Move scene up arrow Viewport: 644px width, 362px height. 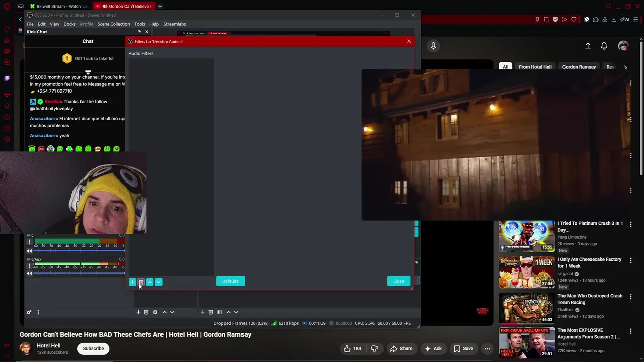(x=164, y=312)
